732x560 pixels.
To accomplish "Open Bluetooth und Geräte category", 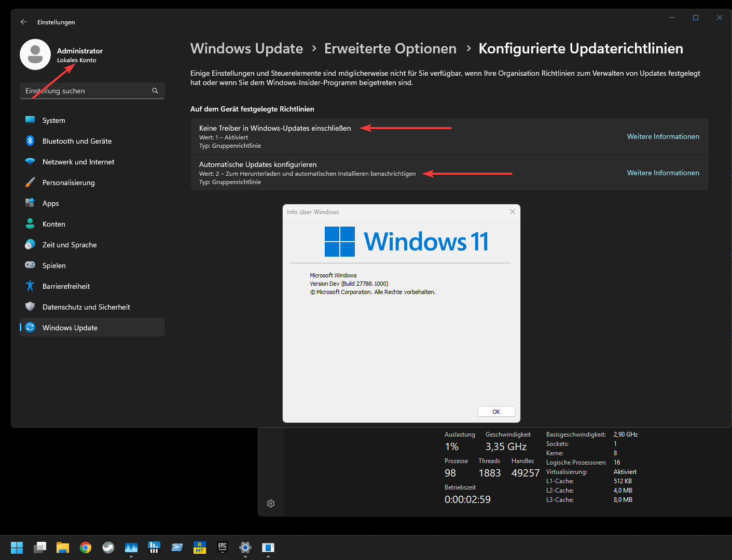I will click(x=92, y=141).
